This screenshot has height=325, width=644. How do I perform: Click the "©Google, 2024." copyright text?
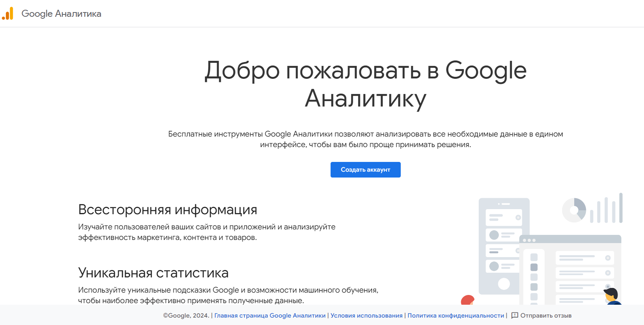tap(186, 316)
